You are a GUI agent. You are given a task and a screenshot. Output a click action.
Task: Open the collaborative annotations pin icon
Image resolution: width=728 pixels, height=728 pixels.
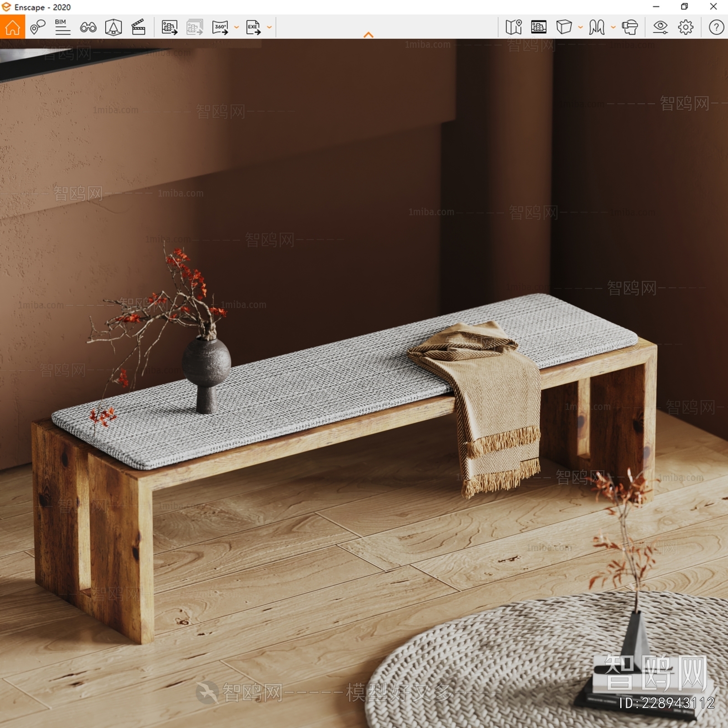[38, 27]
